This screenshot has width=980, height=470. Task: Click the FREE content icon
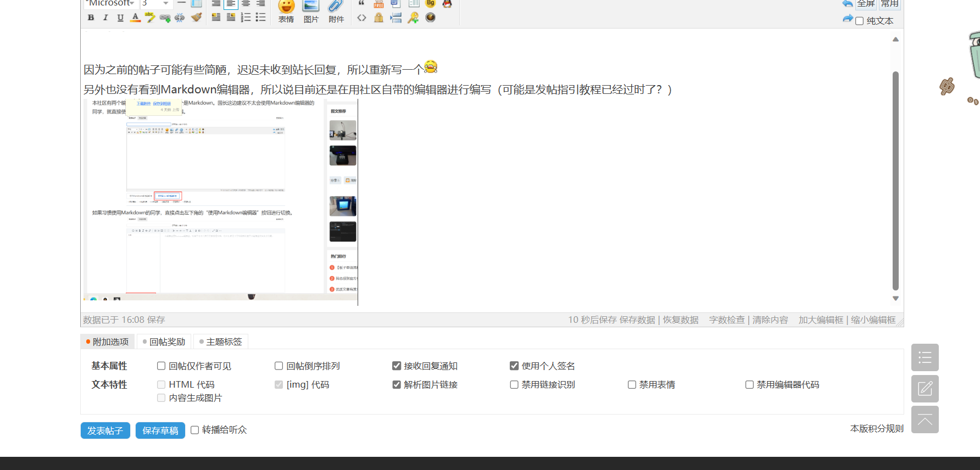click(378, 3)
